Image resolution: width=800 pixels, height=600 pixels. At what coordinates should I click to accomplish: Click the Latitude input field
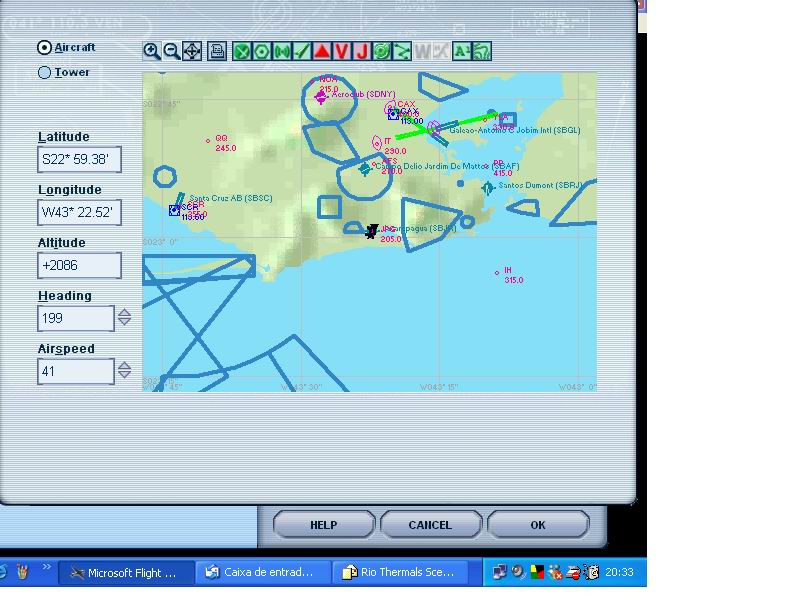(x=79, y=159)
